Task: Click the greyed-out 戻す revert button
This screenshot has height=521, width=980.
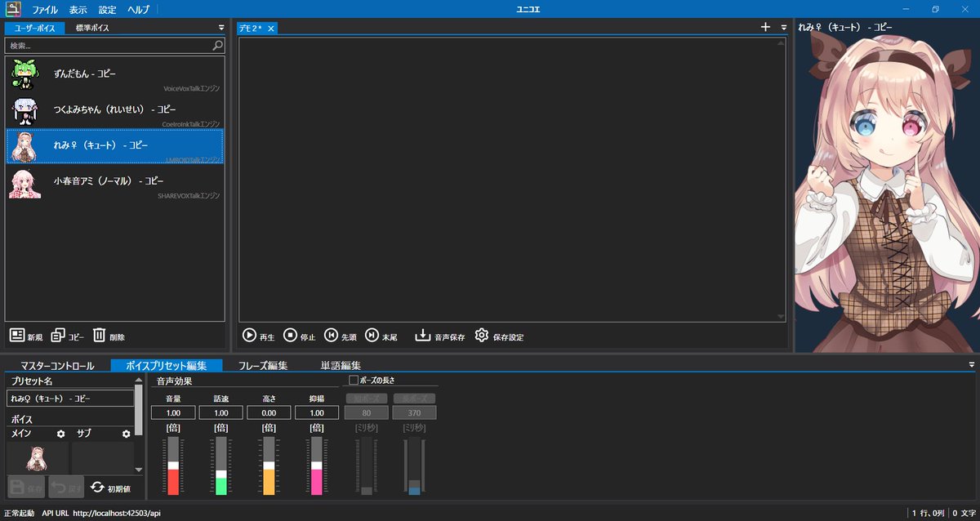Action: pyautogui.click(x=66, y=488)
